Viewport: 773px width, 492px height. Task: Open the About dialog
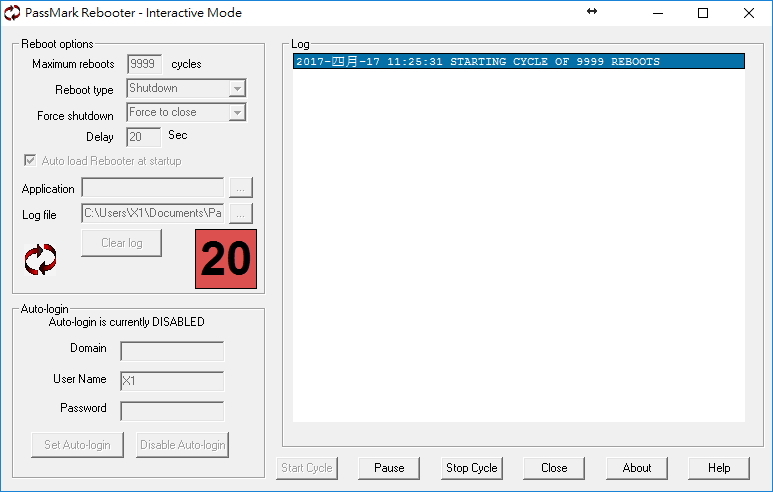tap(637, 468)
